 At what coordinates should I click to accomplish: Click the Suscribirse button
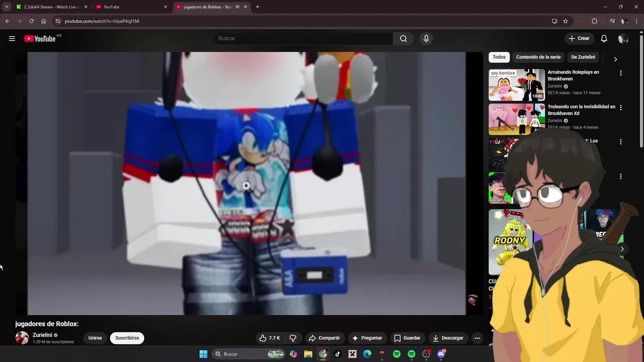[x=127, y=338]
